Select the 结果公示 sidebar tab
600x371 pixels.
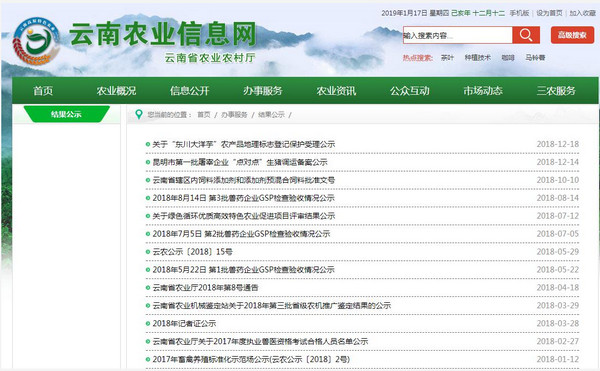[x=67, y=114]
